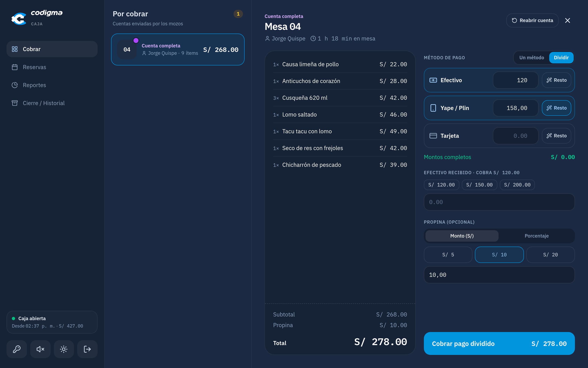Focus the Yape / Plin amount field
This screenshot has height=368, width=588.
click(x=515, y=108)
